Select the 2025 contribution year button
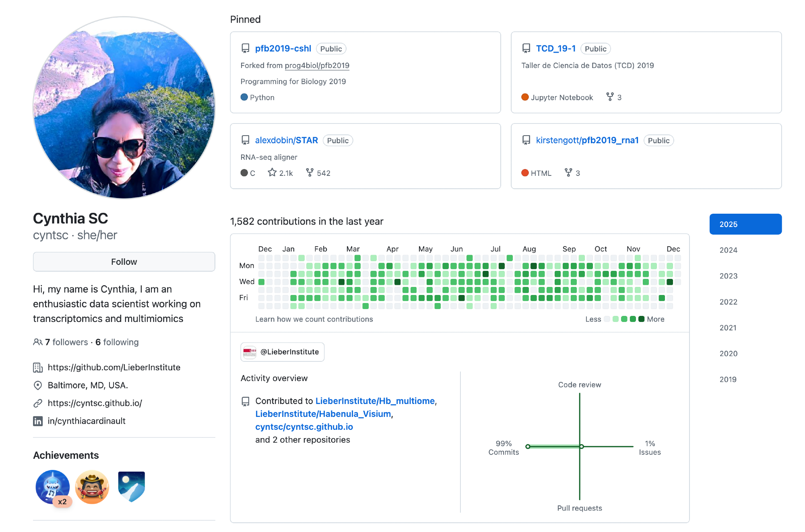This screenshot has width=805, height=532. (745, 224)
